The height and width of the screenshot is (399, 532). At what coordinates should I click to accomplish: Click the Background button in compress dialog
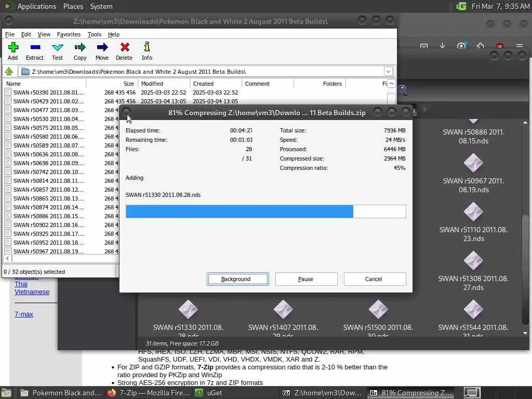pos(238,279)
